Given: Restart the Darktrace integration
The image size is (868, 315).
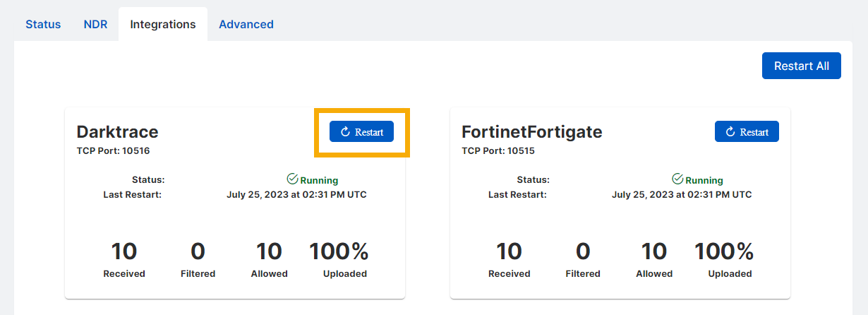Looking at the screenshot, I should pyautogui.click(x=361, y=132).
